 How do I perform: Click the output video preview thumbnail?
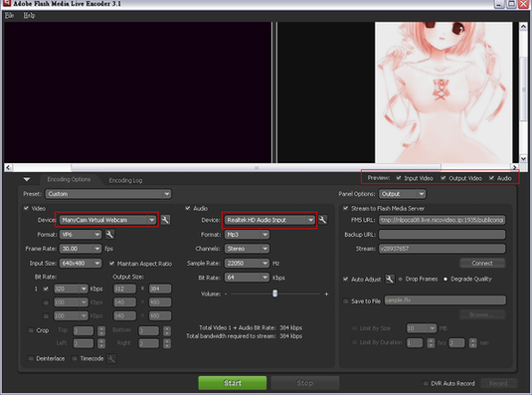click(443, 93)
